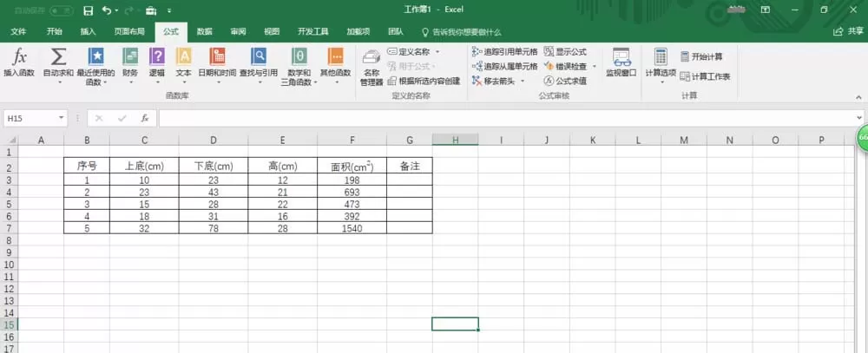Click the Add-ins (加载项) tab

coord(358,32)
